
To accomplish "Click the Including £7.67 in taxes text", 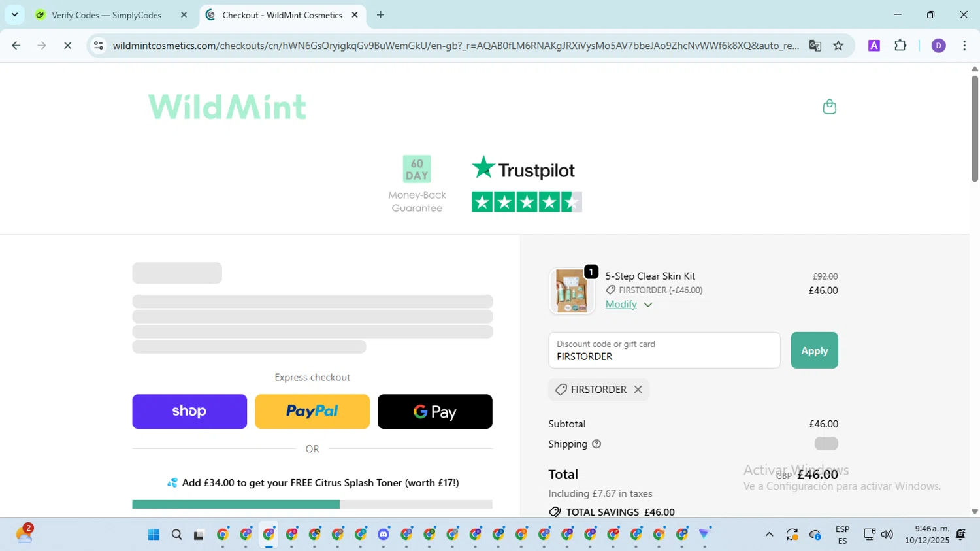I will click(x=600, y=493).
